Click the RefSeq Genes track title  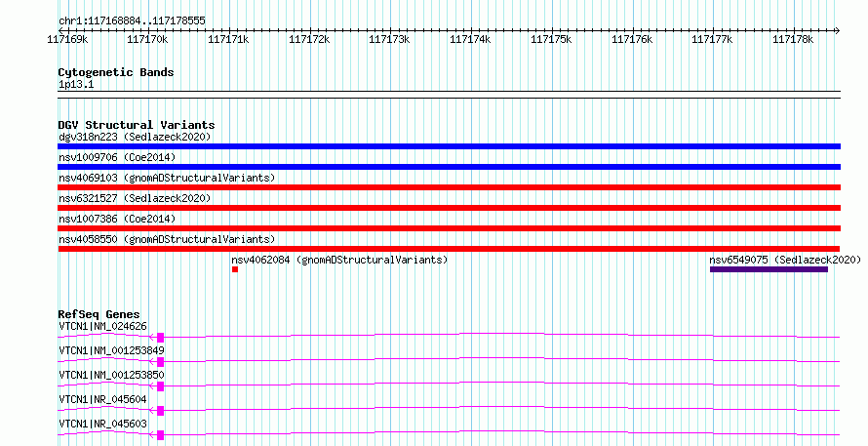(x=99, y=314)
